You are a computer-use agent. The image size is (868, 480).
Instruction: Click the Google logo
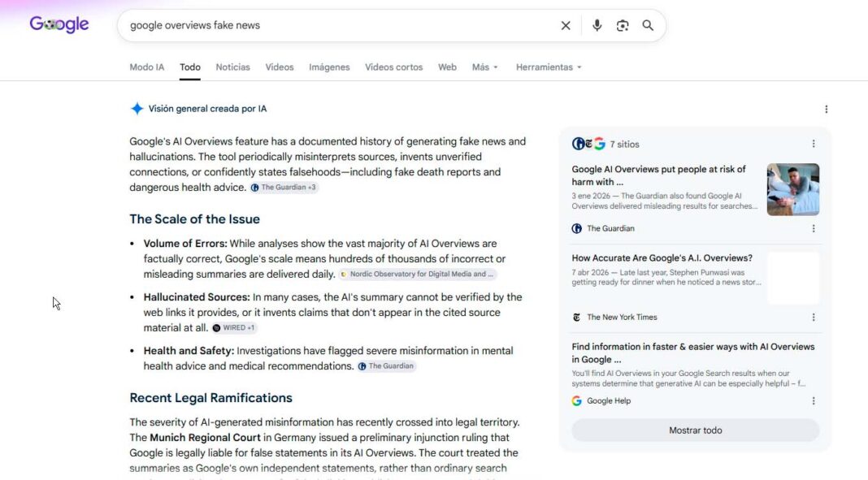(x=59, y=24)
